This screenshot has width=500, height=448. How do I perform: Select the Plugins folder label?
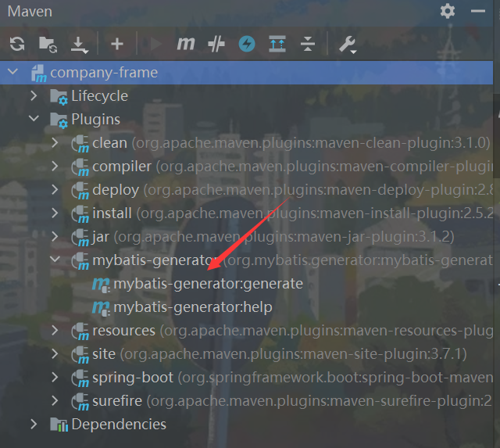[95, 120]
